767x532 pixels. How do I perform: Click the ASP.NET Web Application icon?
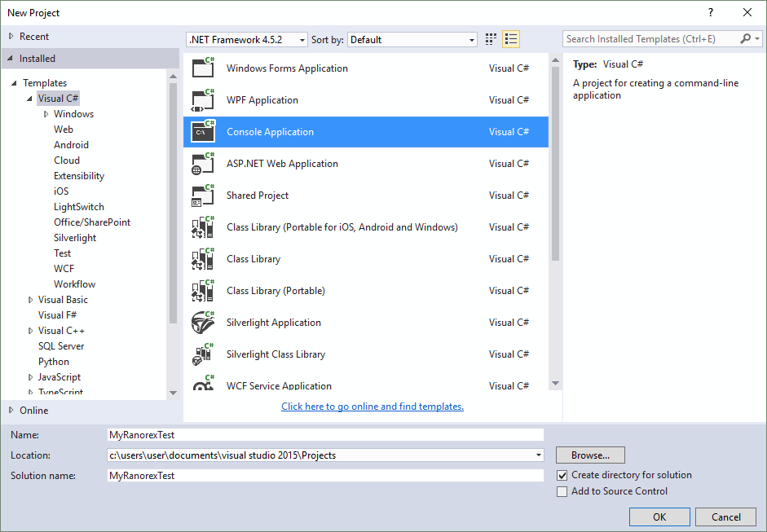pyautogui.click(x=203, y=163)
